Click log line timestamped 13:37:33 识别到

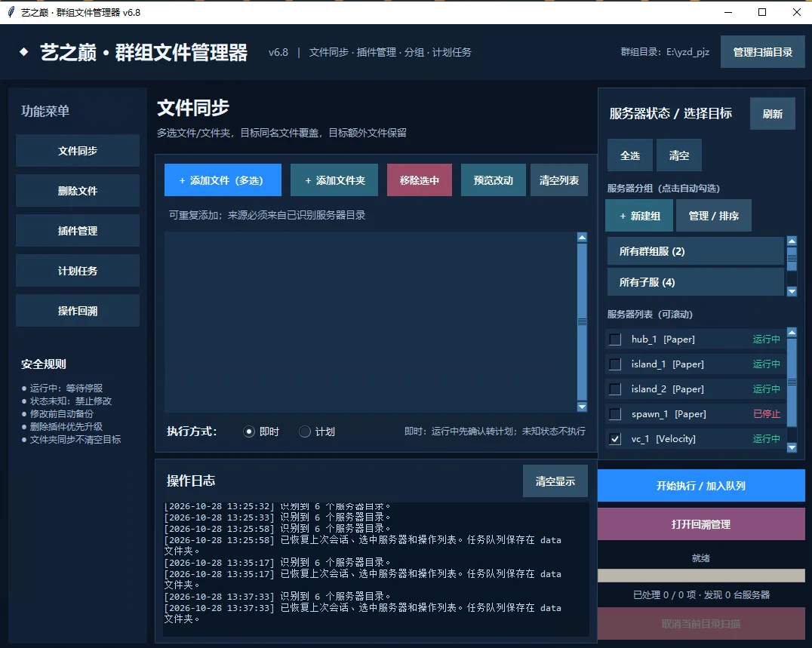277,596
